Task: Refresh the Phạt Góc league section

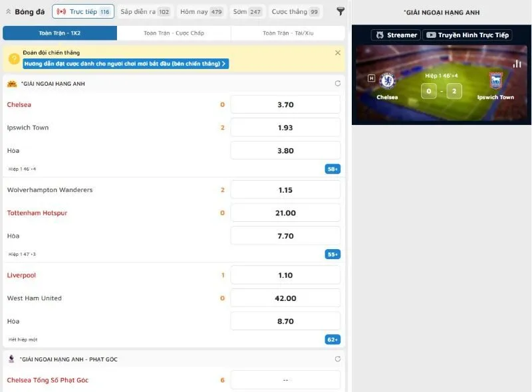Action: click(337, 359)
